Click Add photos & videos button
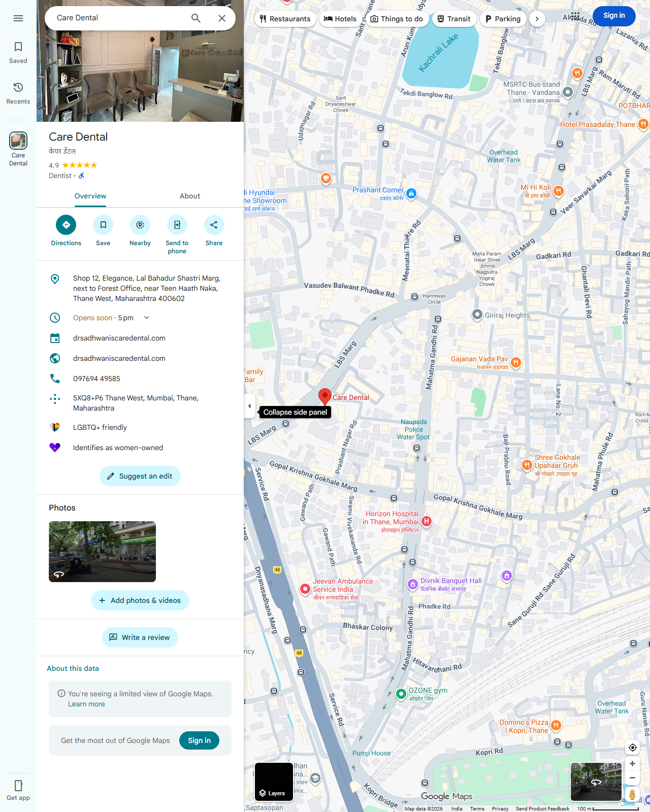 point(140,600)
